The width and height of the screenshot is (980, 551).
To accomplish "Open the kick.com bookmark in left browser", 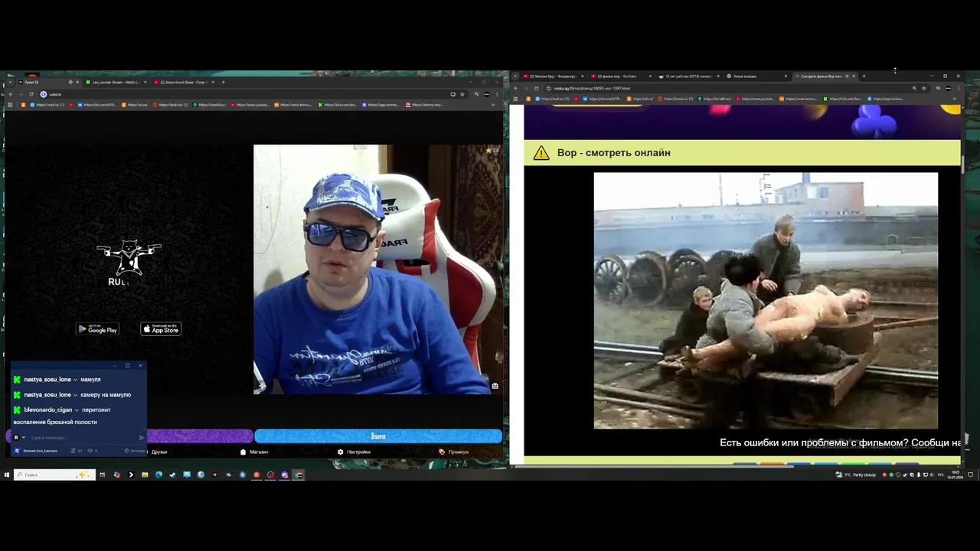I will (338, 105).
